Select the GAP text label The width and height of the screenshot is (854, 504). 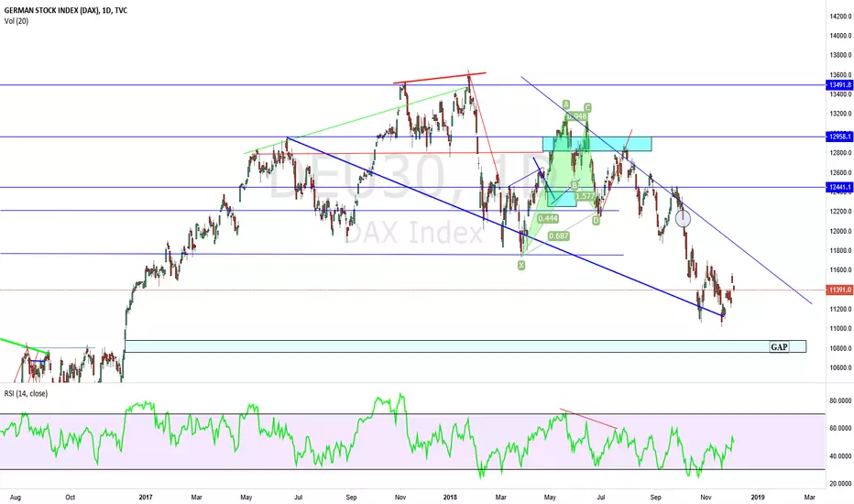click(x=779, y=346)
